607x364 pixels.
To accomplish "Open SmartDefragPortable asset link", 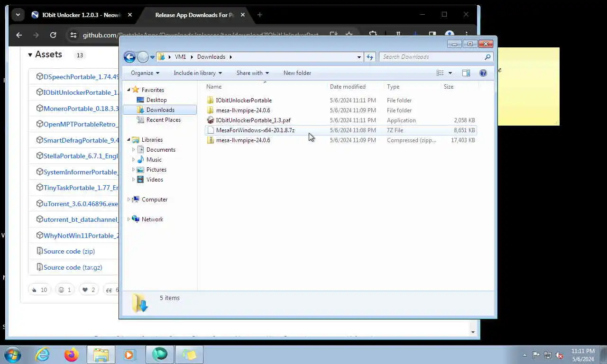I will point(81,140).
